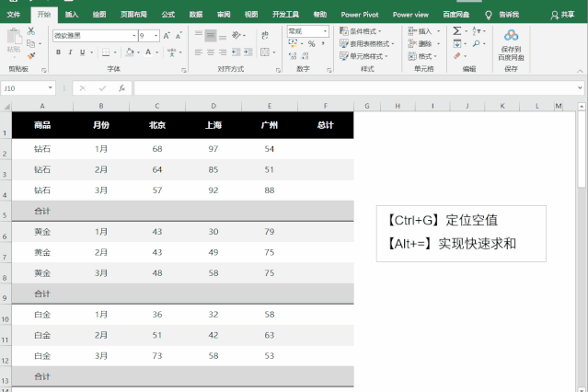Open the Format cells (格式) dropdown
The image size is (588, 392).
pos(422,56)
